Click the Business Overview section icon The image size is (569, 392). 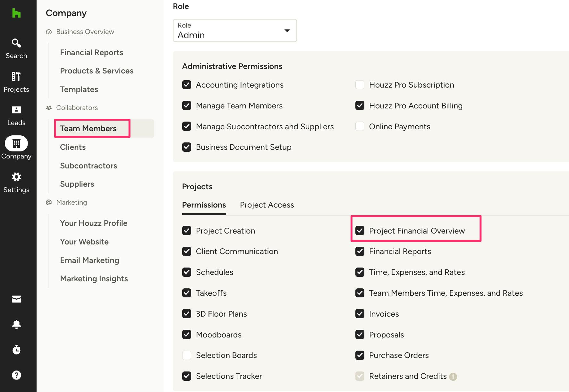tap(49, 32)
